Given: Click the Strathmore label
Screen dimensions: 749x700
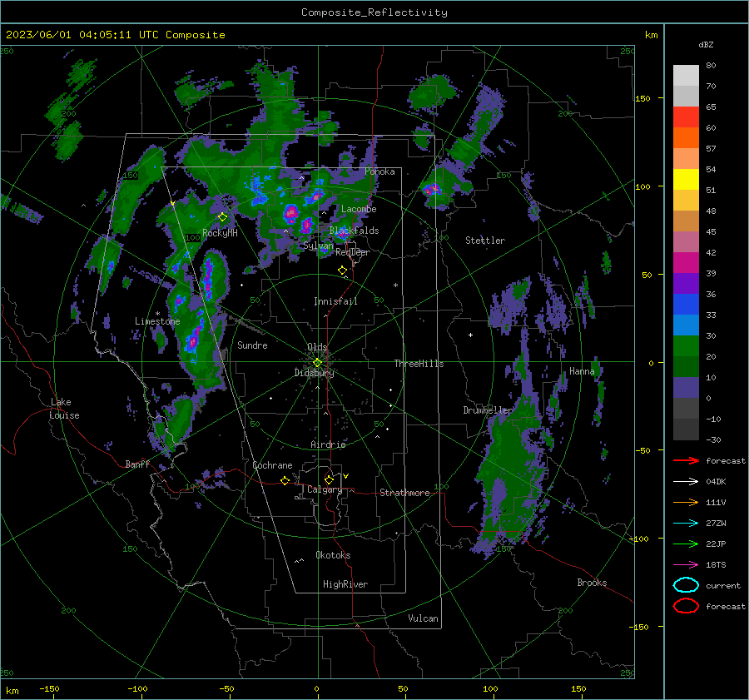Looking at the screenshot, I should click(x=404, y=493).
